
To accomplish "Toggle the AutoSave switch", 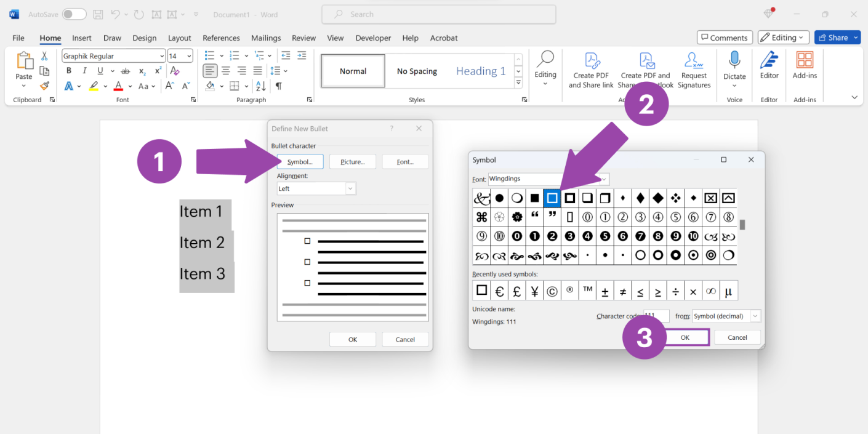I will (74, 14).
